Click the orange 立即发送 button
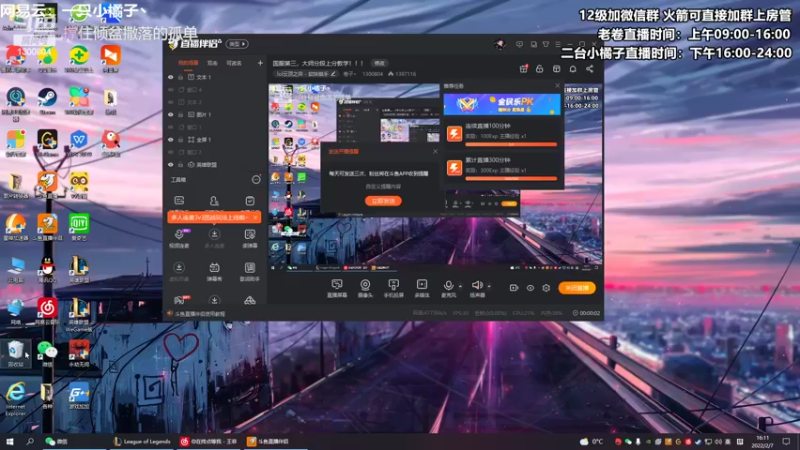This screenshot has width=800, height=450. click(x=383, y=201)
